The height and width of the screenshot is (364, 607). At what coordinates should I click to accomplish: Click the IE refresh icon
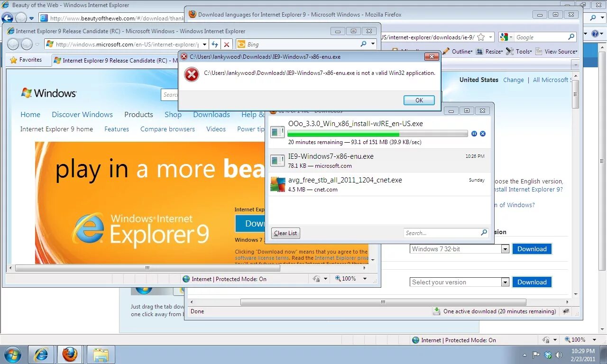tap(215, 44)
